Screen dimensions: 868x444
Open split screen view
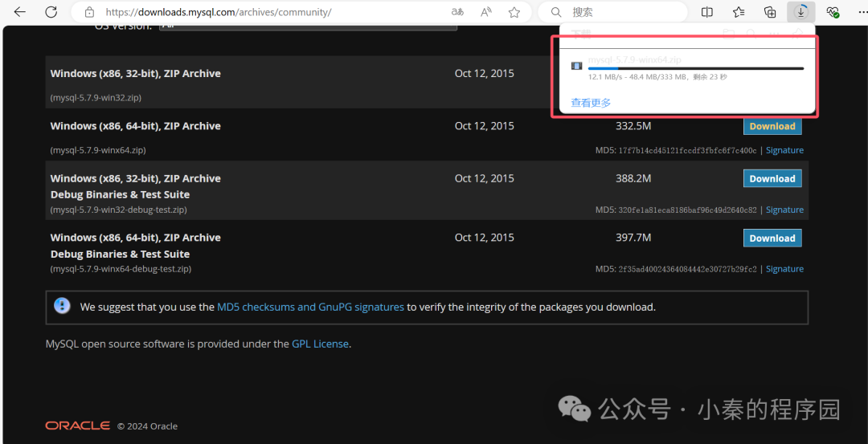[707, 11]
